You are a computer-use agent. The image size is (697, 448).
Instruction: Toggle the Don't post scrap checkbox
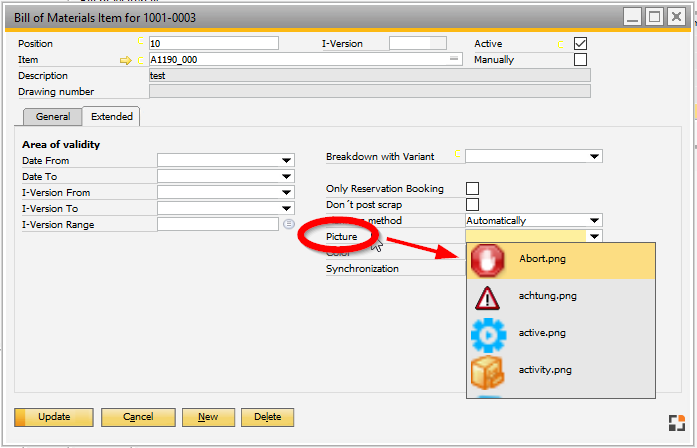[472, 204]
